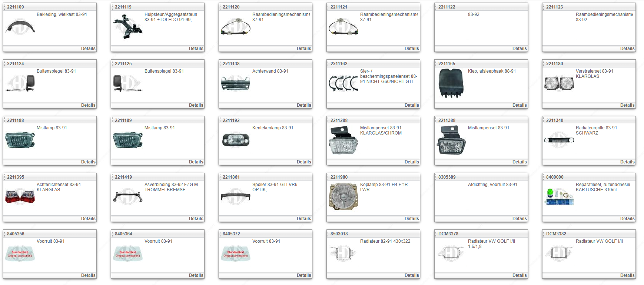Click the Voorruit standard image for 8405356
The image size is (644, 285).
click(x=20, y=253)
